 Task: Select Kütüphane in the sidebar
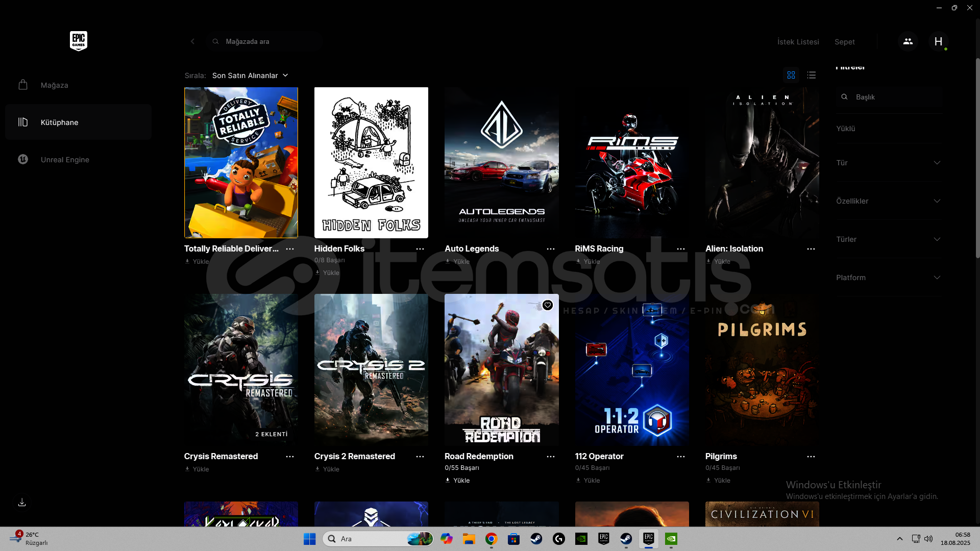[x=79, y=122]
